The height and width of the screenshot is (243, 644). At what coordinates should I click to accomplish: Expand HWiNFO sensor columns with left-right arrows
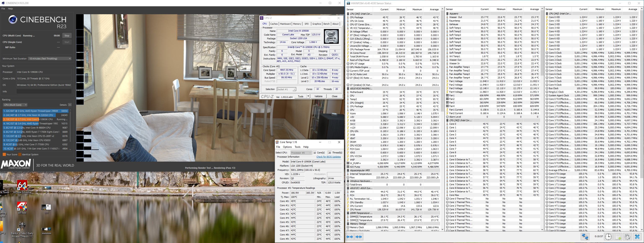[x=350, y=237]
